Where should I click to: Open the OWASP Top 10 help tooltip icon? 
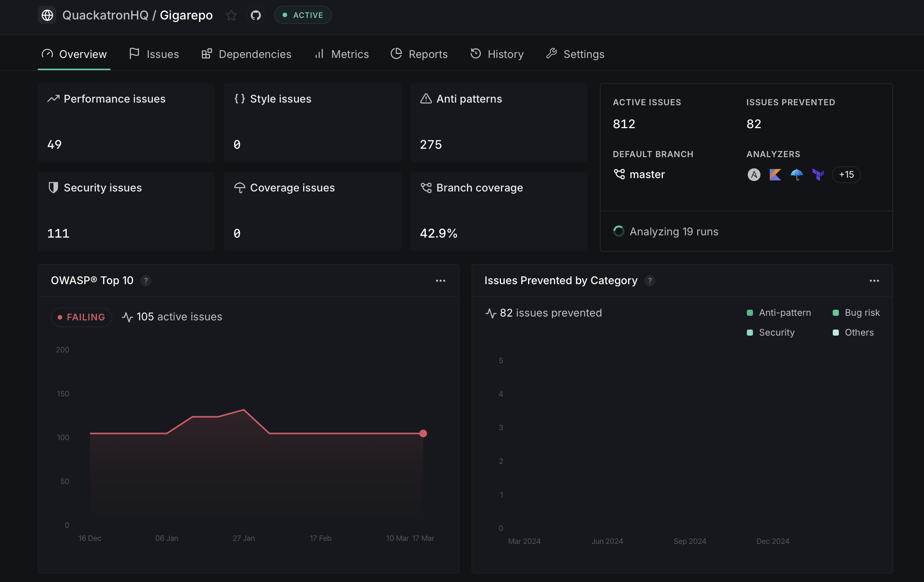[146, 281]
